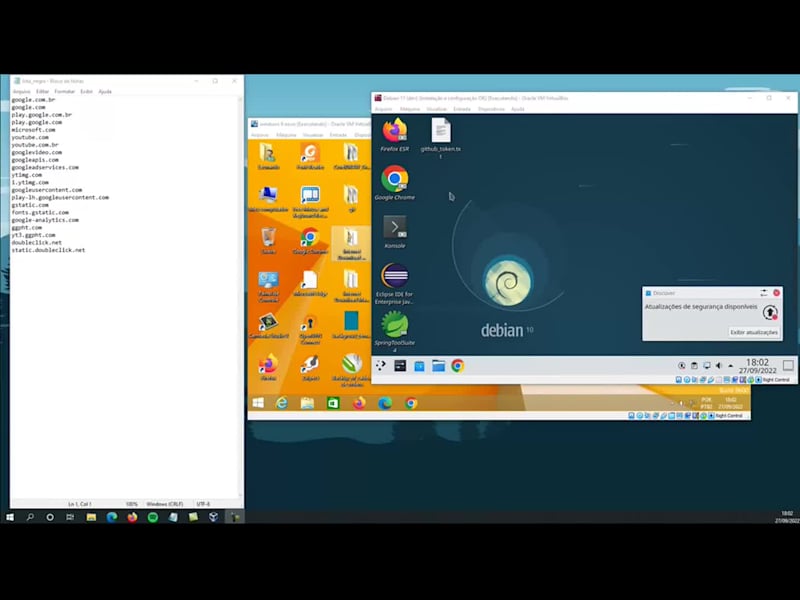Screen dimensions: 800x600
Task: Open Dispositivos menu in Debian VirtualBox window
Action: [491, 109]
